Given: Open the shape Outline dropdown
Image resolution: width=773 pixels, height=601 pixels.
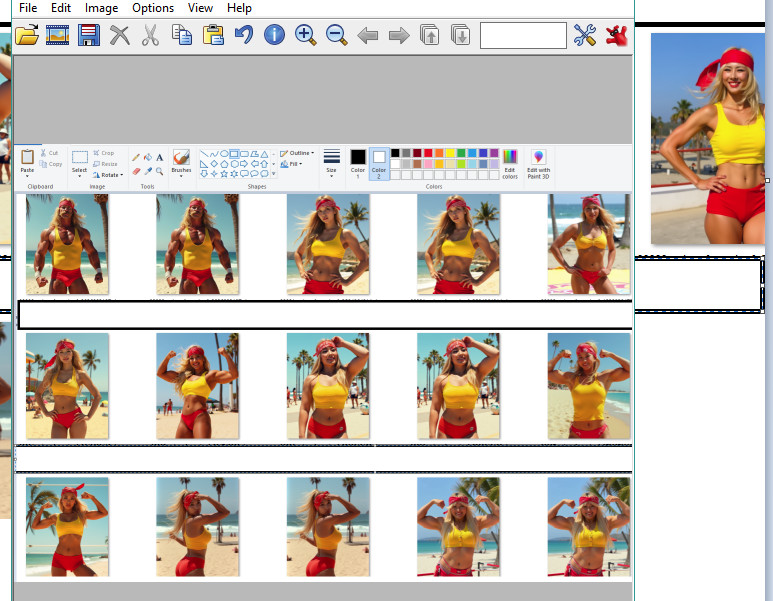Looking at the screenshot, I should click(x=297, y=153).
